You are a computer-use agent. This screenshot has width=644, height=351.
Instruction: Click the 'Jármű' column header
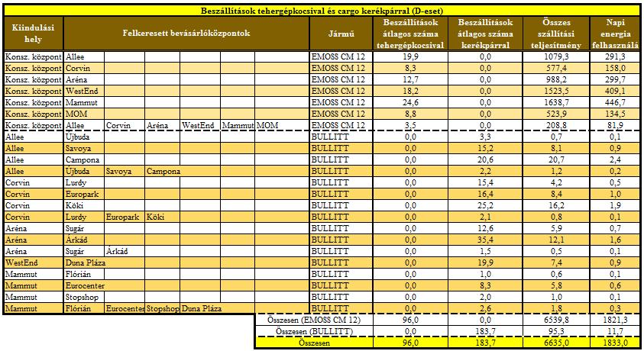tap(341, 34)
